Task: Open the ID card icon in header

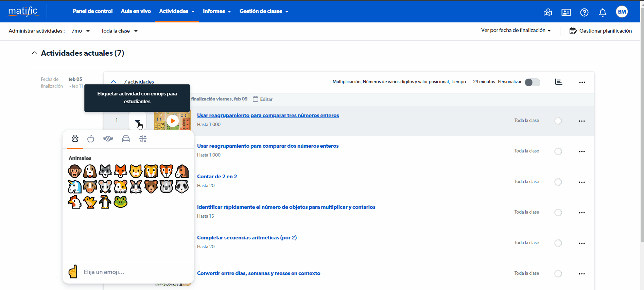Action: (566, 12)
